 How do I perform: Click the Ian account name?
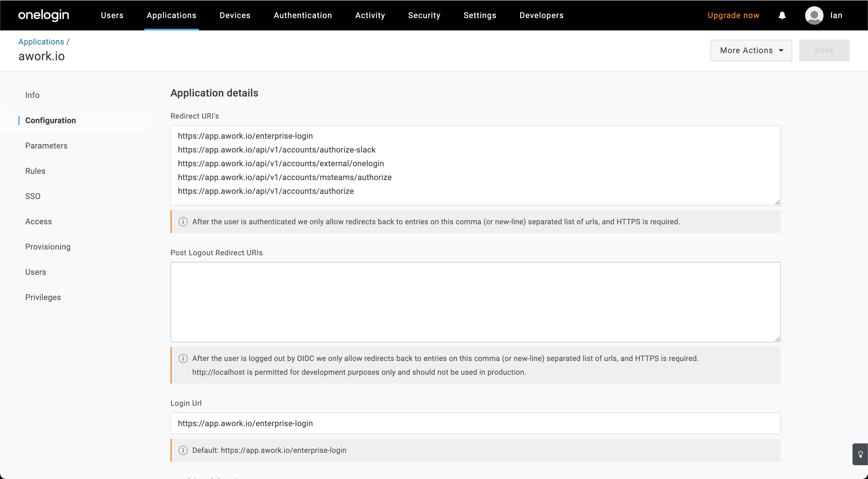click(836, 16)
